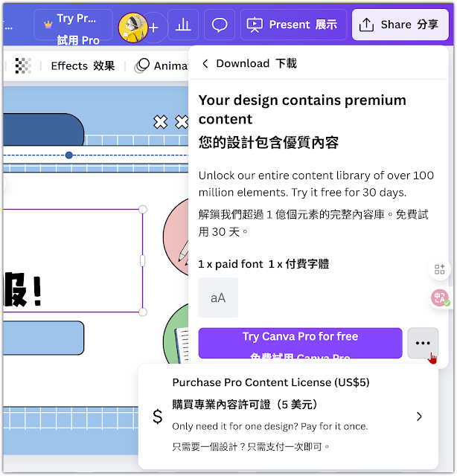Click the top-right text box handle
The height and width of the screenshot is (476, 457).
[x=142, y=210]
